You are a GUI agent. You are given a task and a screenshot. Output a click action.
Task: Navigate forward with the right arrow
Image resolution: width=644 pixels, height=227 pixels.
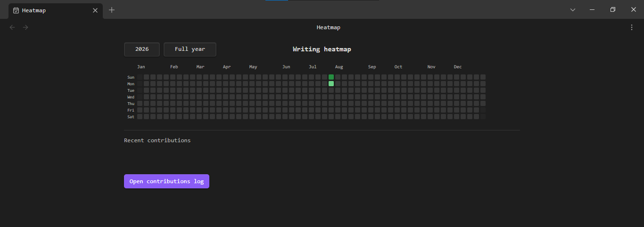25,27
